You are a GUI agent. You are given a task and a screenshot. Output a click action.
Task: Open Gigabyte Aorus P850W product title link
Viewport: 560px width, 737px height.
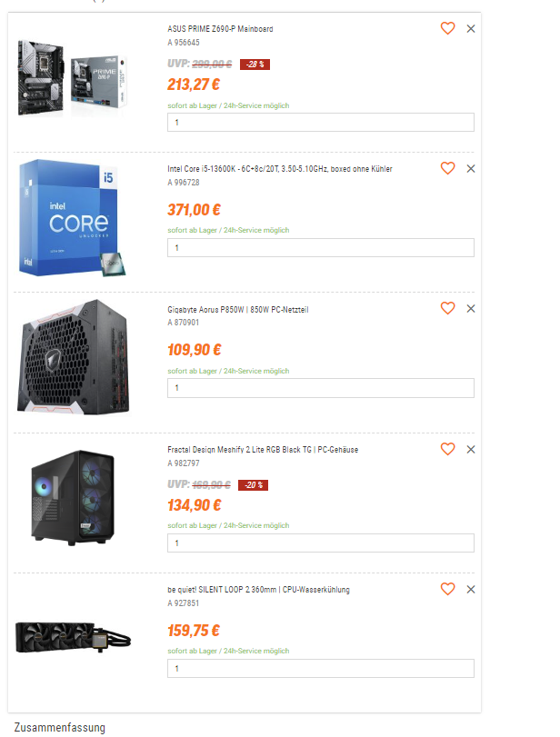point(238,309)
